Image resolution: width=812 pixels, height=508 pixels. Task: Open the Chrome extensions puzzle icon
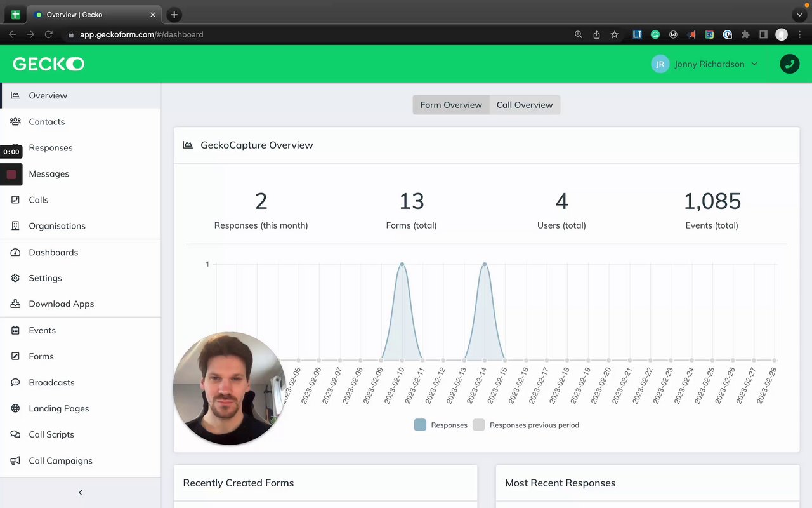coord(745,34)
